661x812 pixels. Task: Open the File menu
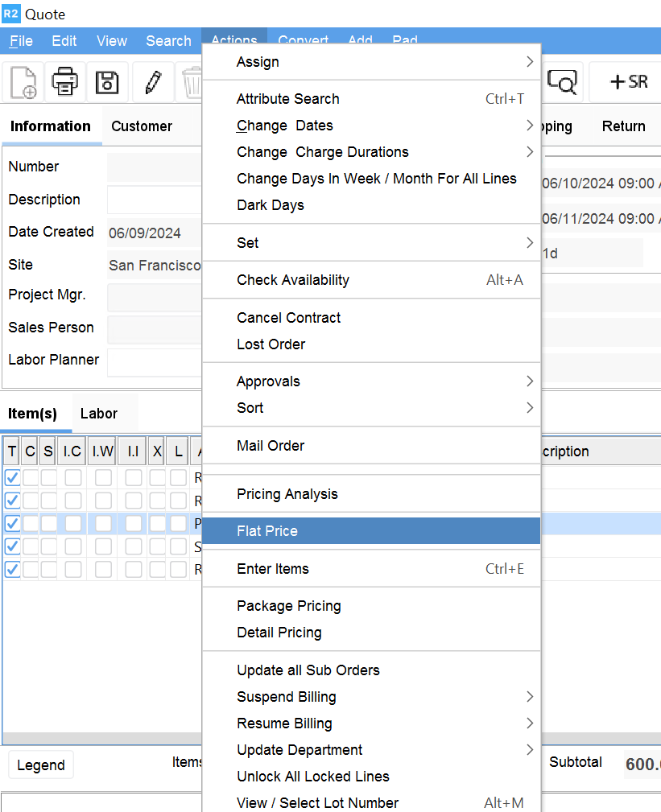[20, 40]
